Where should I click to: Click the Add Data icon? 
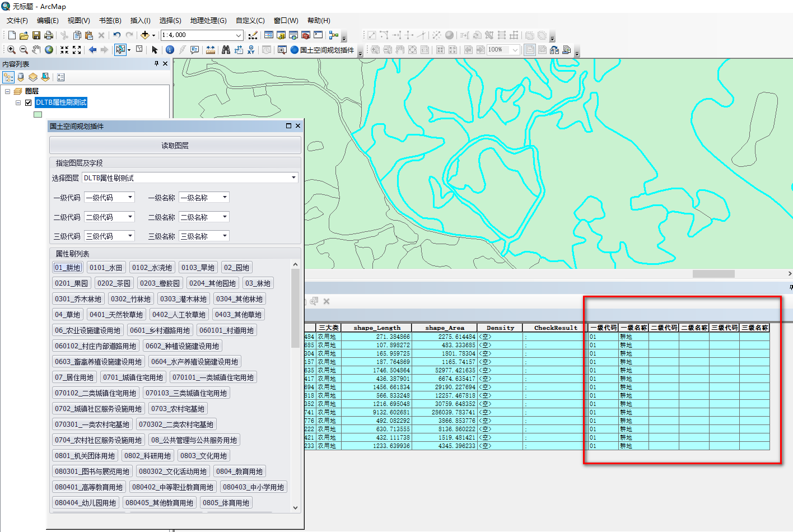[144, 35]
